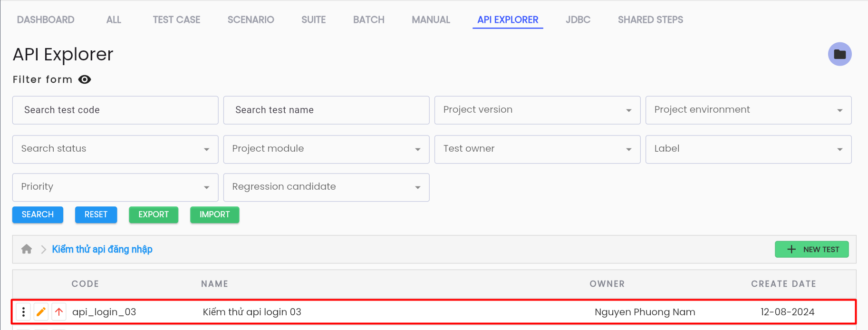Toggle the Filter form eye icon
The width and height of the screenshot is (868, 330).
point(85,79)
